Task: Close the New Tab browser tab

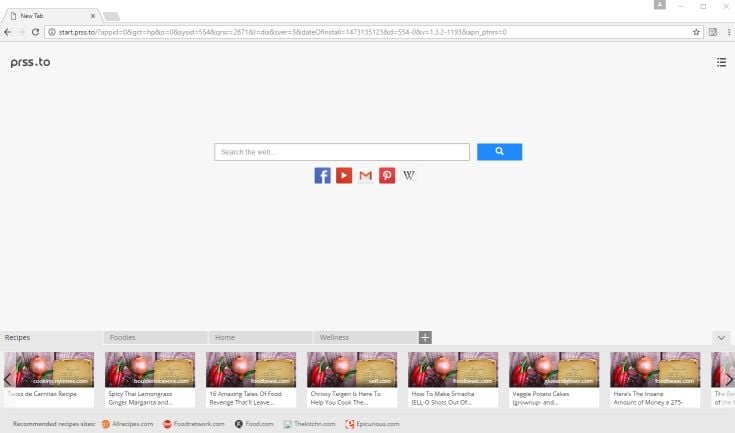Action: (x=93, y=16)
